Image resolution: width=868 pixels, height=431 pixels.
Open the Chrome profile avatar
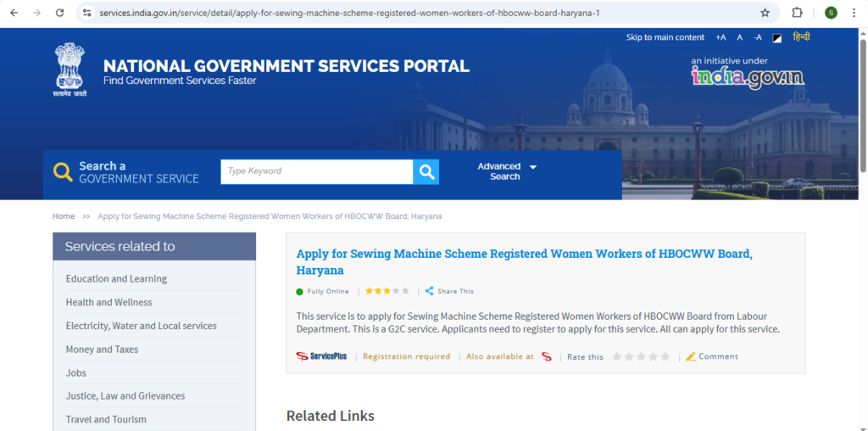coord(831,13)
